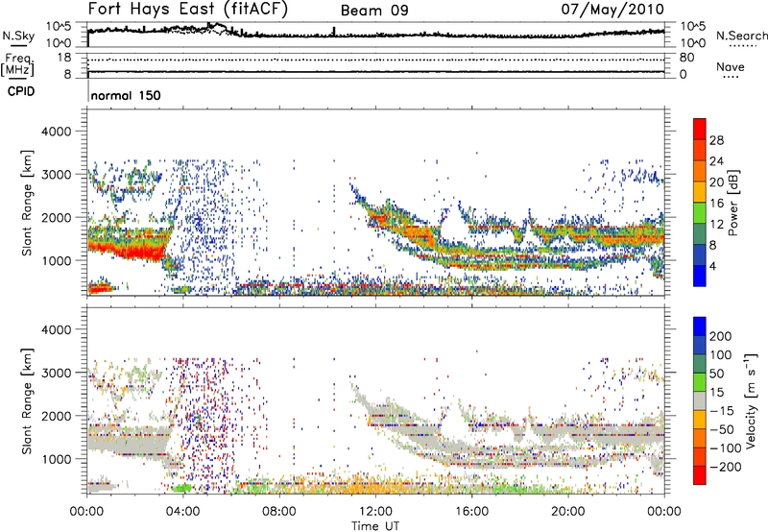768x532 pixels.
Task: Click the 'Power [dB]' colorbar label
Action: pos(732,203)
